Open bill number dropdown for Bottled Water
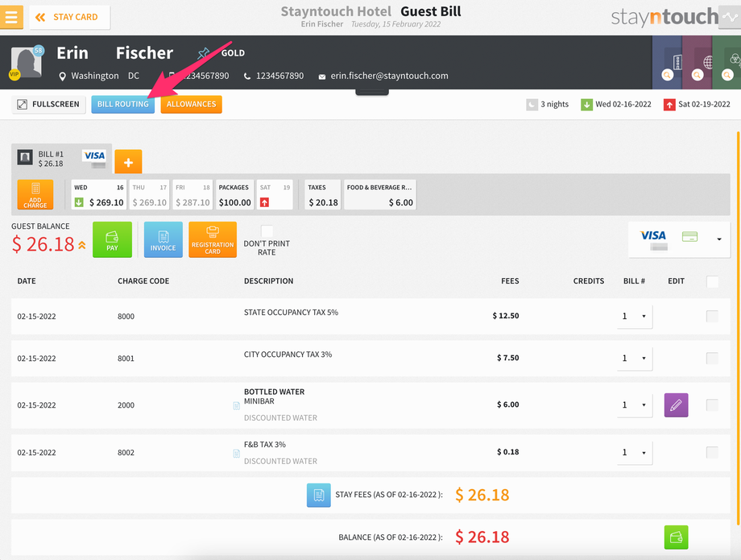This screenshot has height=560, width=741. click(x=635, y=405)
